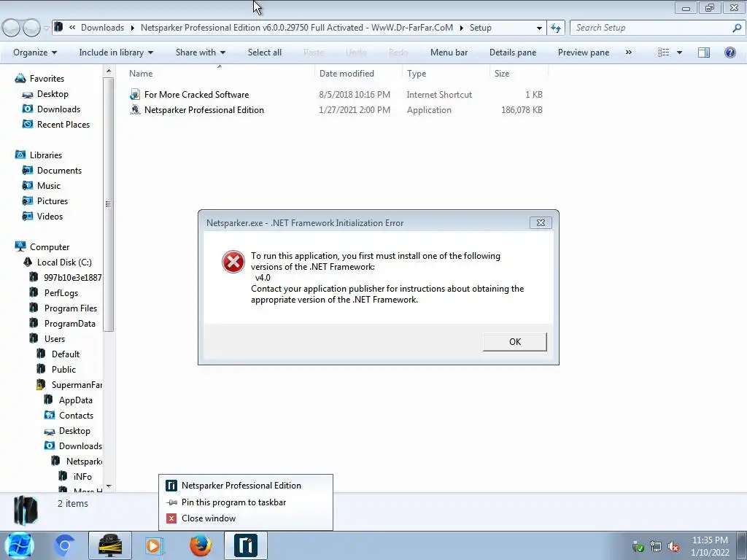Click navigation pane scroll up arrow

[109, 71]
